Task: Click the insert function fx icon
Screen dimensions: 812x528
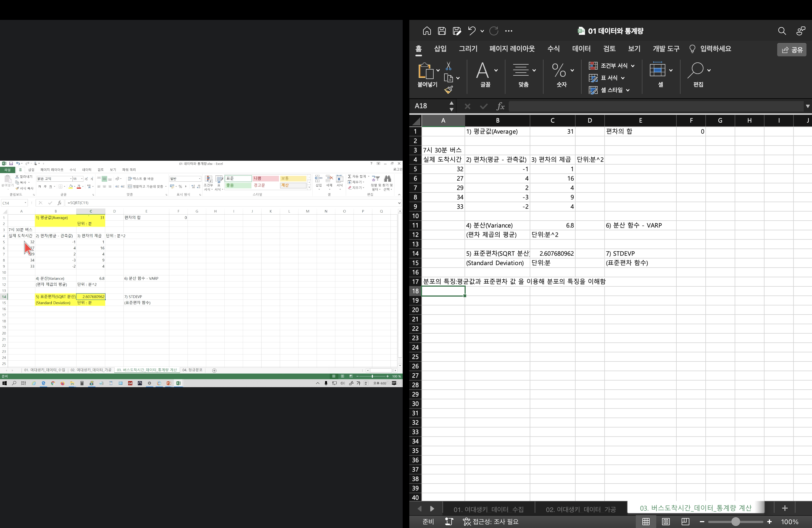Action: pos(500,106)
